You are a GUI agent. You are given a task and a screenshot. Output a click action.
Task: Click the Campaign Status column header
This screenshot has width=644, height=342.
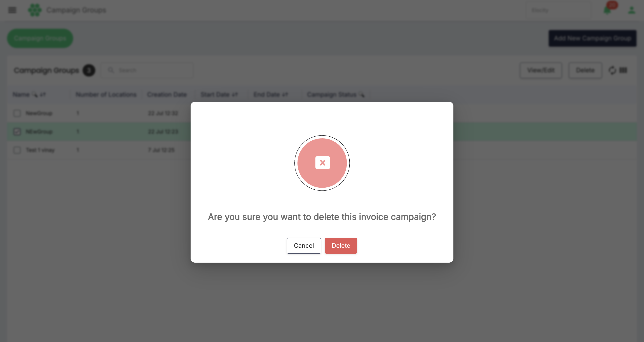click(x=331, y=94)
